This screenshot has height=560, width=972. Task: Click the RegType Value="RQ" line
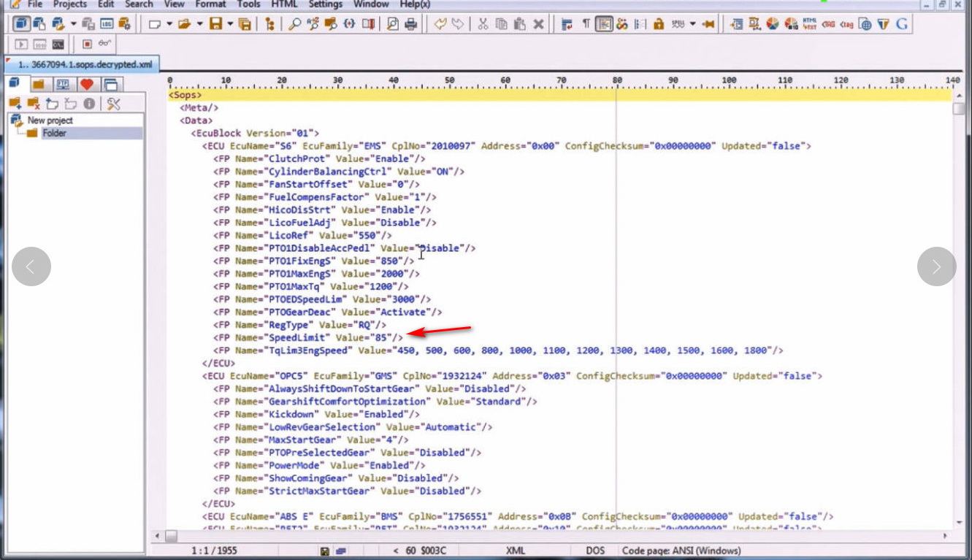click(300, 324)
